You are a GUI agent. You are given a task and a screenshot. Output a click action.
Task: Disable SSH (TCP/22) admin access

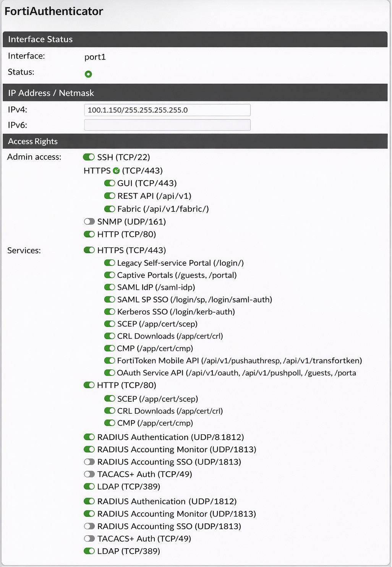pos(89,157)
